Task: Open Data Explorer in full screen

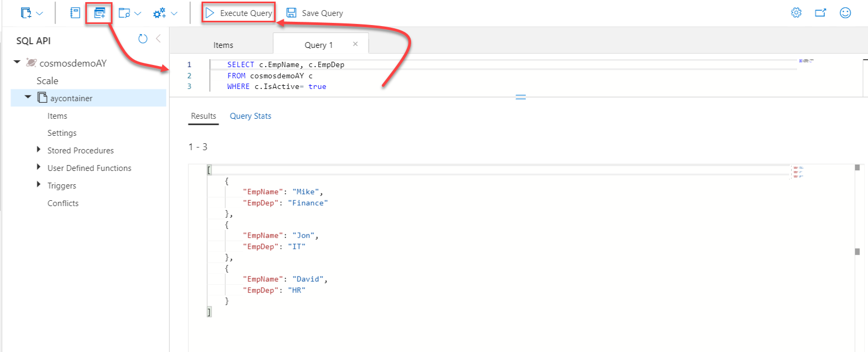Action: (821, 13)
